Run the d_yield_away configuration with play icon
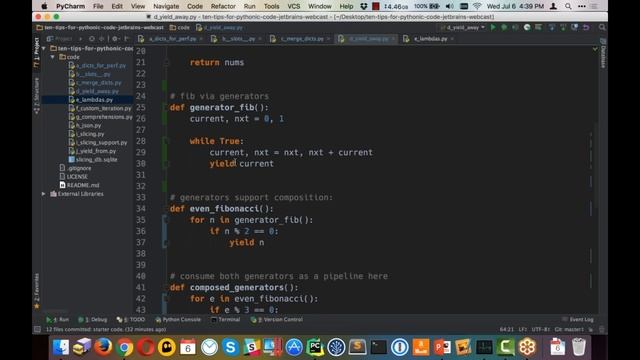Viewport: 640px width, 360px height. [493, 27]
